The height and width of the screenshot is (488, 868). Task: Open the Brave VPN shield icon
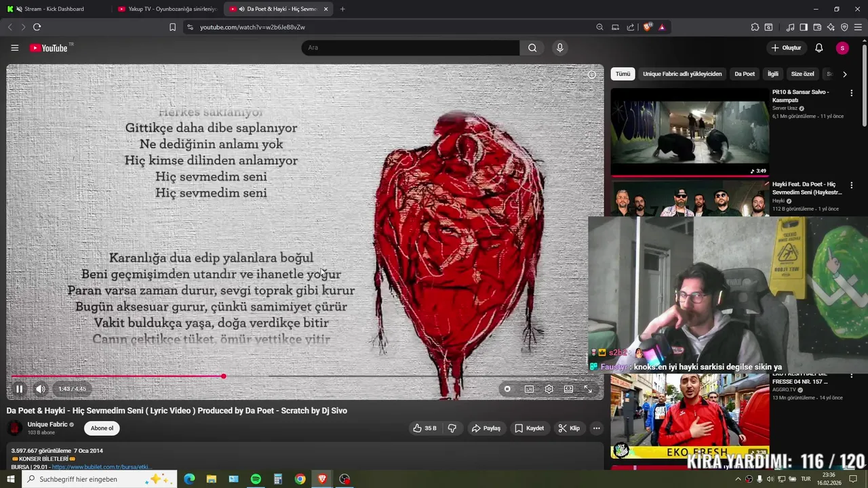click(844, 27)
